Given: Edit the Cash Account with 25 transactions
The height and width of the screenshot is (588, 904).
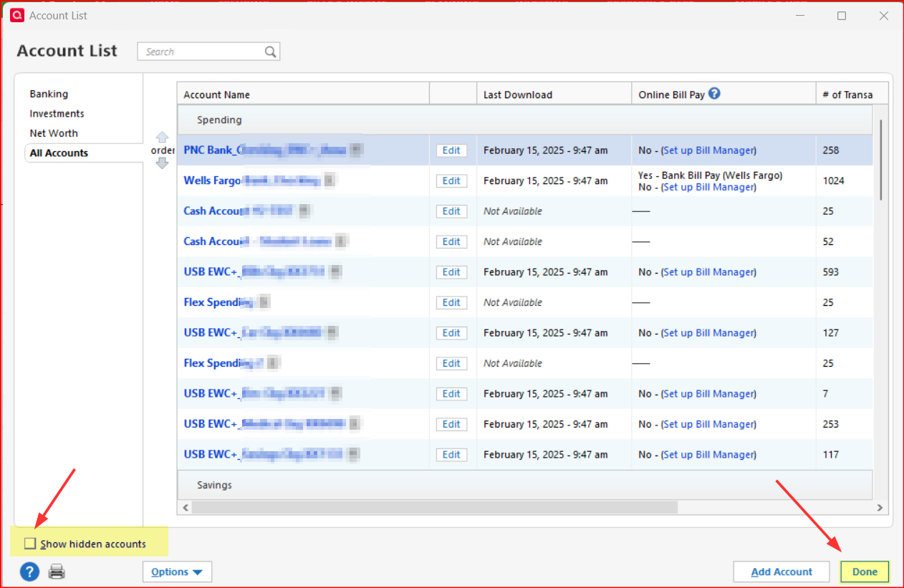Looking at the screenshot, I should point(451,211).
